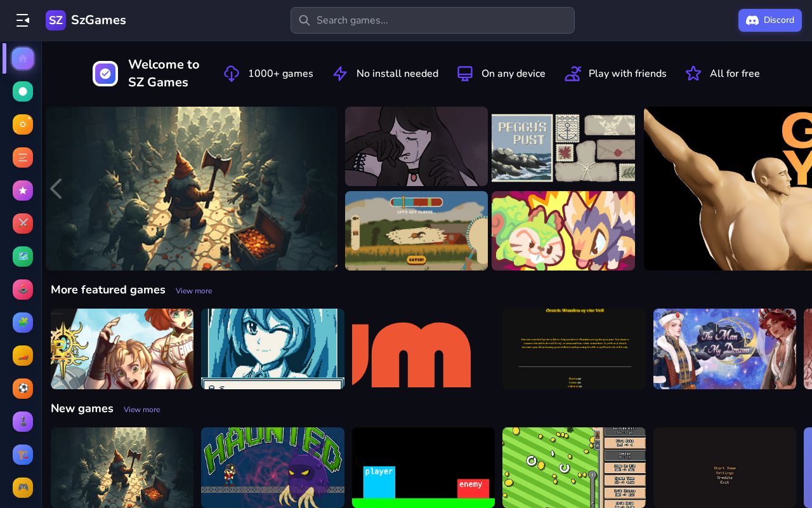Viewport: 812px width, 508px height.
Task: Open the colorful cat creatures game thumbnail
Action: (563, 231)
